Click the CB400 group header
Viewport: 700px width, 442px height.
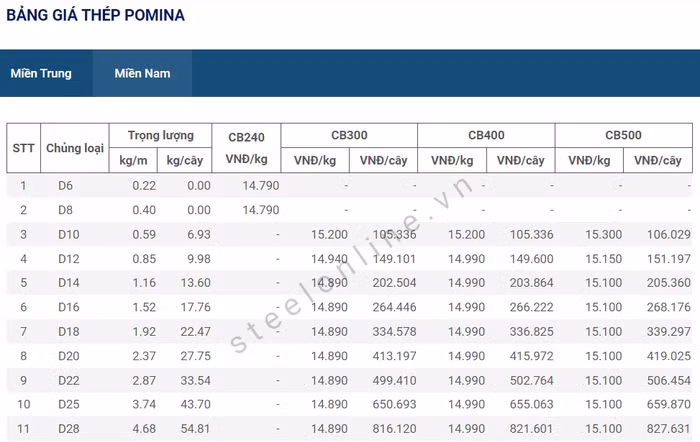(x=486, y=135)
